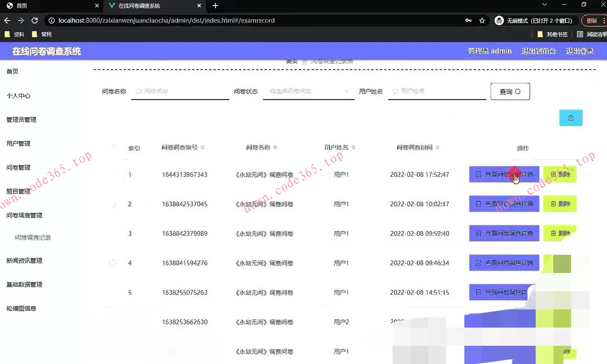Click the browser back arrow

click(7, 21)
